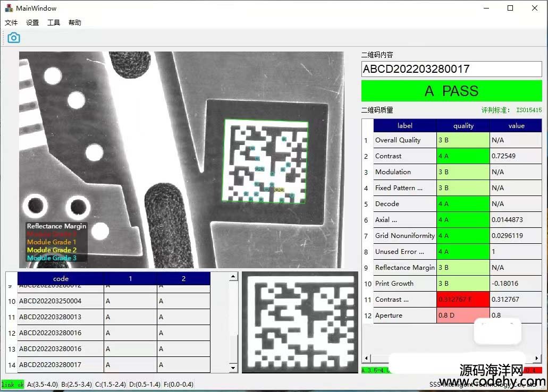The width and height of the screenshot is (548, 392).
Task: Click the MainWindow app icon in title bar
Action: tap(9, 8)
